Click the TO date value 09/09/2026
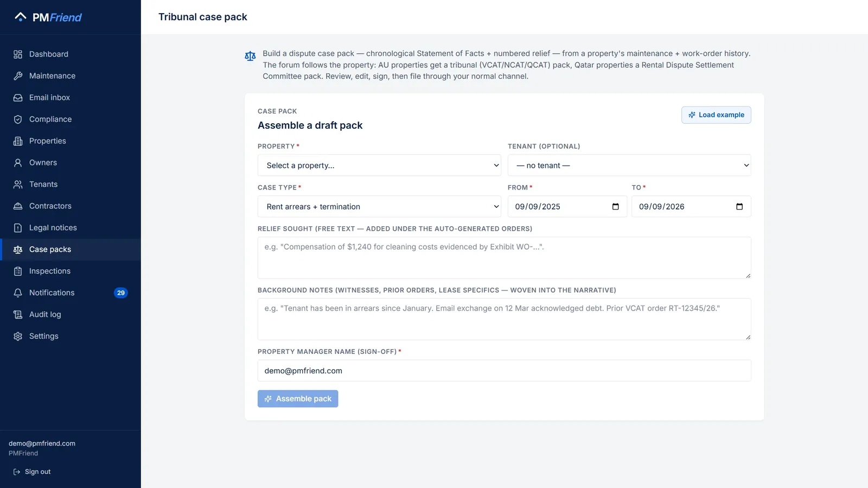This screenshot has width=868, height=488. tap(662, 207)
